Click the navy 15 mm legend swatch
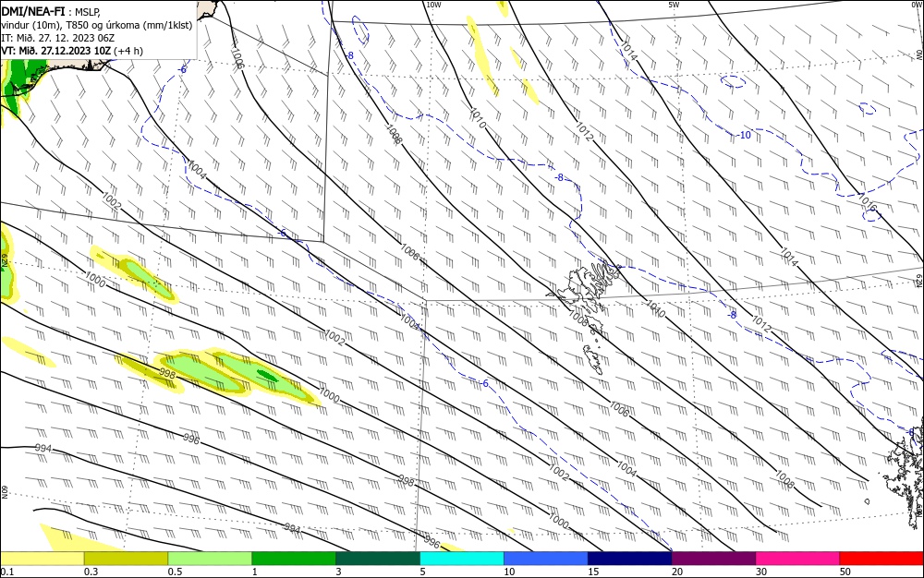 click(630, 559)
